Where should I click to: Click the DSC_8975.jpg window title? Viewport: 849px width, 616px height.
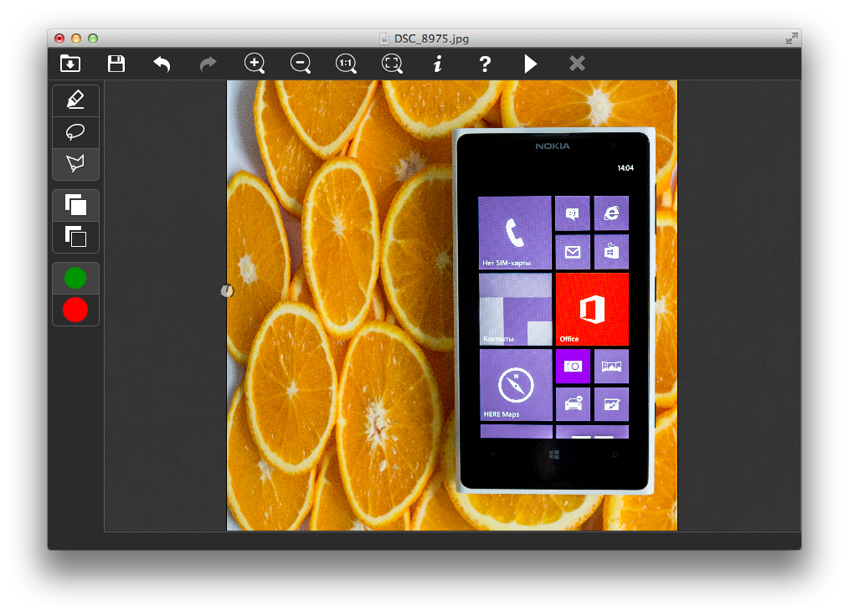[x=431, y=38]
